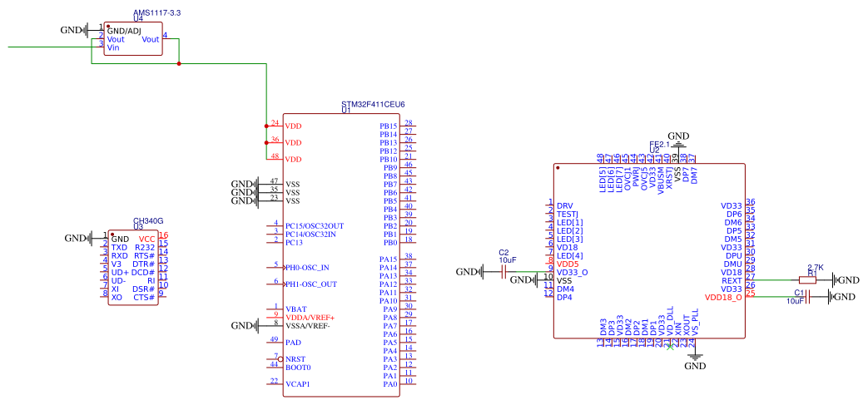The height and width of the screenshot is (405, 868).
Task: Select the GND symbol connected to capacitor C1
Action: coord(841,297)
